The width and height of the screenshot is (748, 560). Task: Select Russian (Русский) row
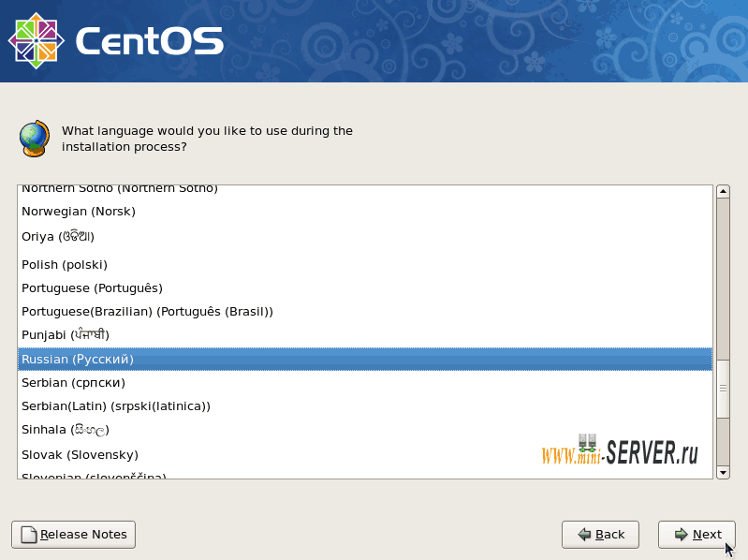tap(365, 360)
